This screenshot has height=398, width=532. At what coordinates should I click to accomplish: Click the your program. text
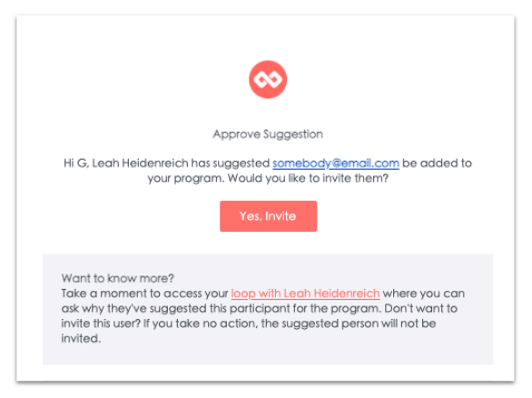pyautogui.click(x=186, y=179)
